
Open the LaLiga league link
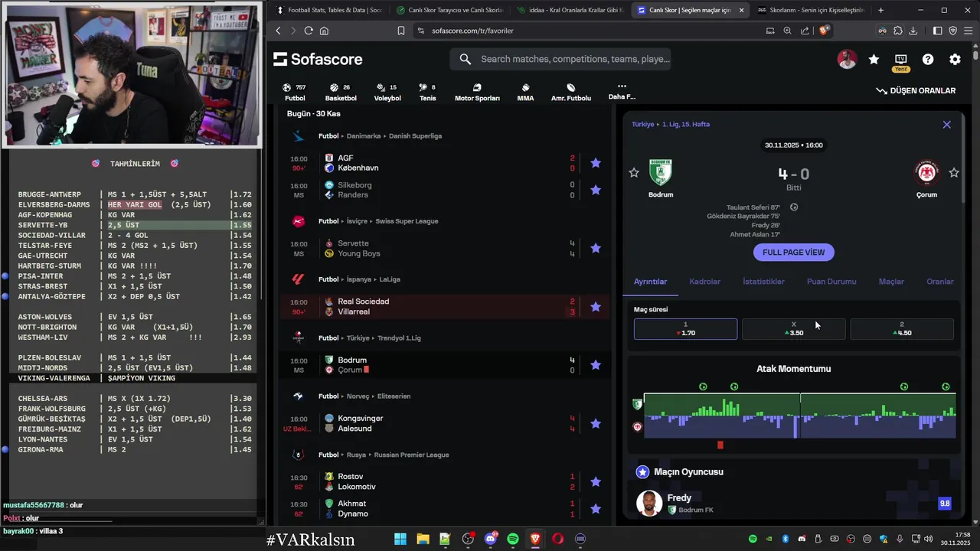[390, 279]
